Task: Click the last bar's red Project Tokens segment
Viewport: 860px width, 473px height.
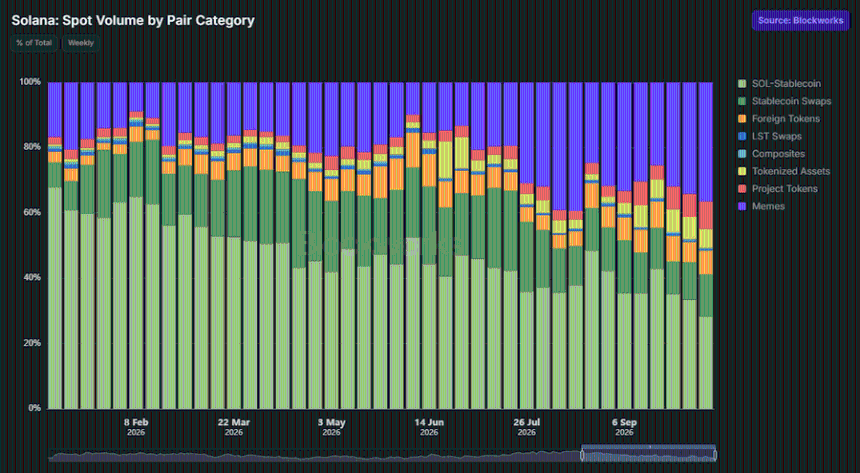Action: coord(706,215)
